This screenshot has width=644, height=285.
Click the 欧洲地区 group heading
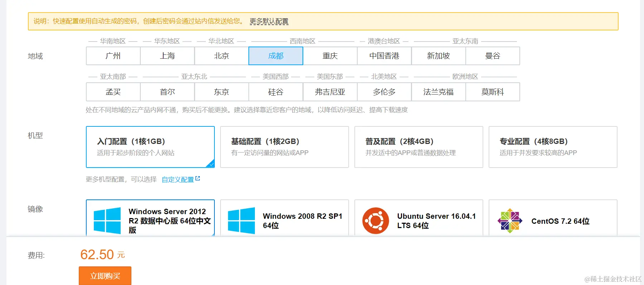[465, 77]
